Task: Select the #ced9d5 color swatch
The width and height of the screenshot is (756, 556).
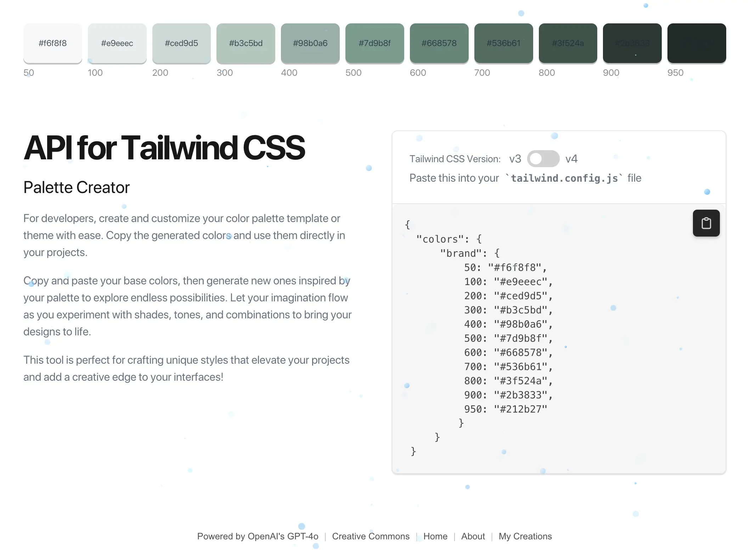Action: [x=181, y=43]
